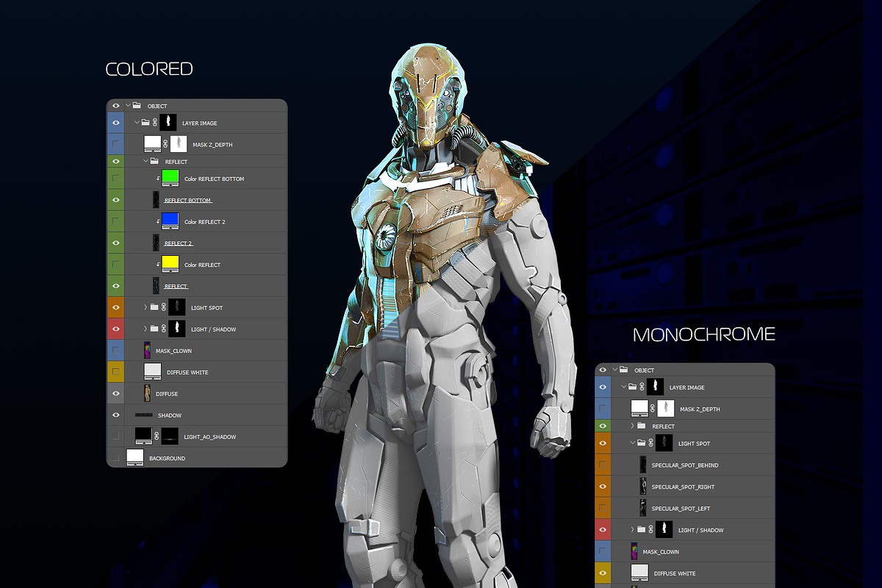Collapse the REFLECT group in Colored panel
Viewport: 882px width, 588px height.
pos(146,161)
